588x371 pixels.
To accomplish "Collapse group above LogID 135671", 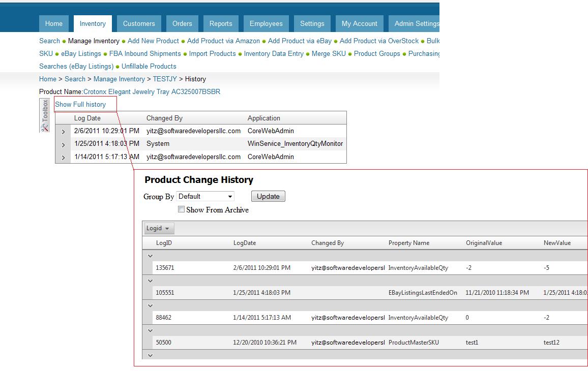I will pyautogui.click(x=151, y=256).
